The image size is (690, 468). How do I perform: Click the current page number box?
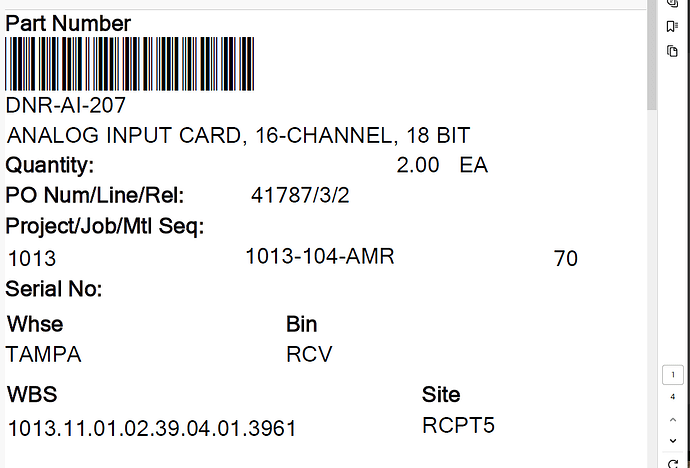click(673, 377)
